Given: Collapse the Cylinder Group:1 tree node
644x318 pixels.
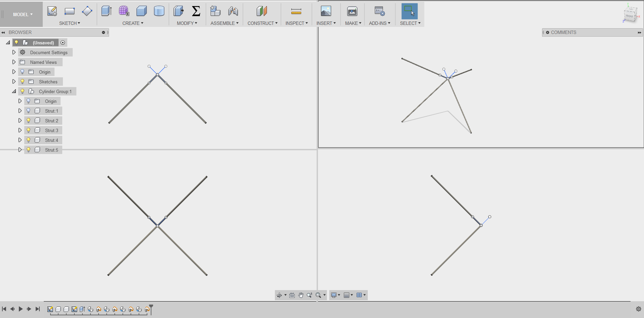Looking at the screenshot, I should pos(14,91).
